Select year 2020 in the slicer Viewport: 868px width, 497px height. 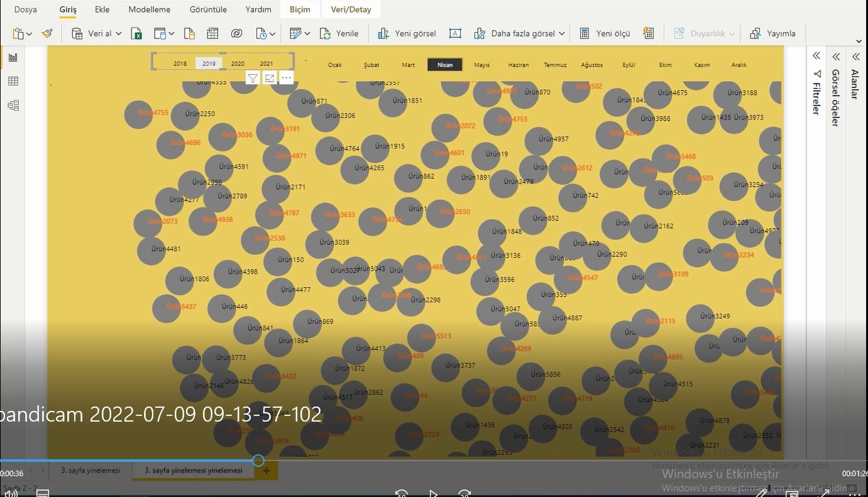point(238,63)
